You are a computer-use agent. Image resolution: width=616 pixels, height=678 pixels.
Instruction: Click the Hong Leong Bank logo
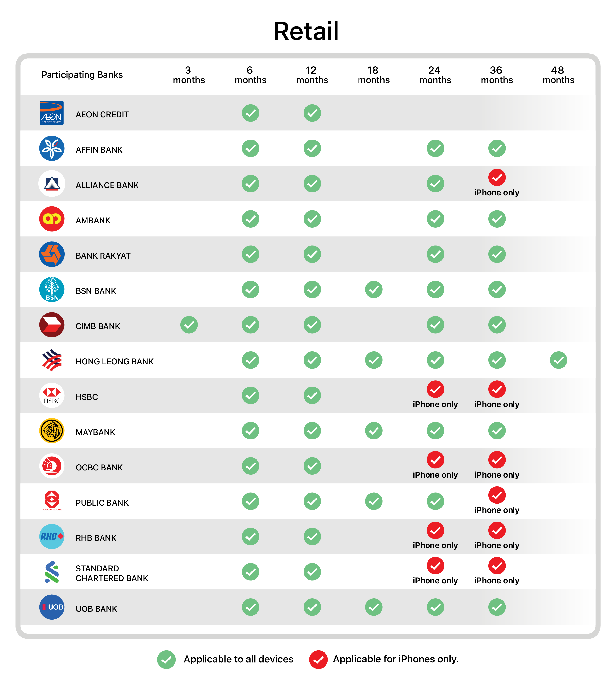(x=52, y=360)
